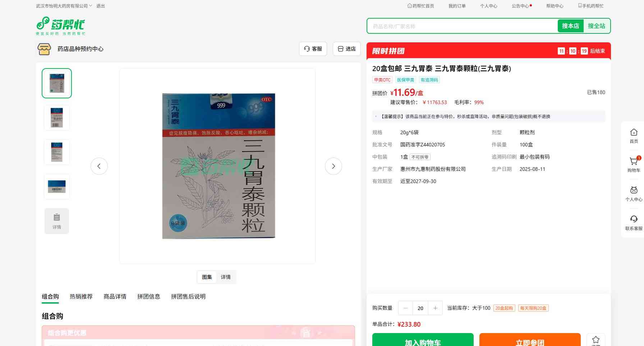644x346 pixels.
Task: Switch to 热销推荐 tab
Action: click(81, 296)
